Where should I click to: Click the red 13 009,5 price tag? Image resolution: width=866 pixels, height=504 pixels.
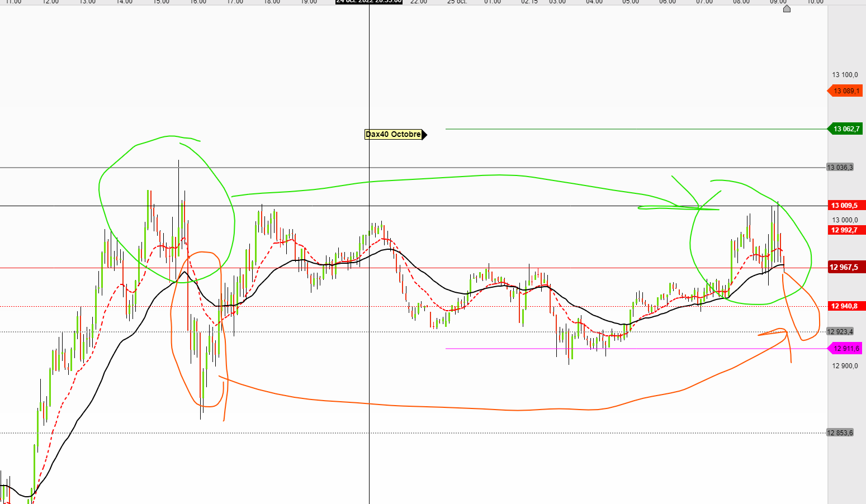[846, 206]
